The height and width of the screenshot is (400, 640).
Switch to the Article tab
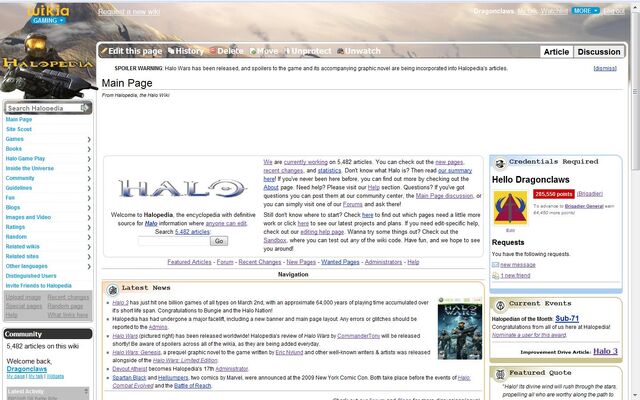(556, 52)
